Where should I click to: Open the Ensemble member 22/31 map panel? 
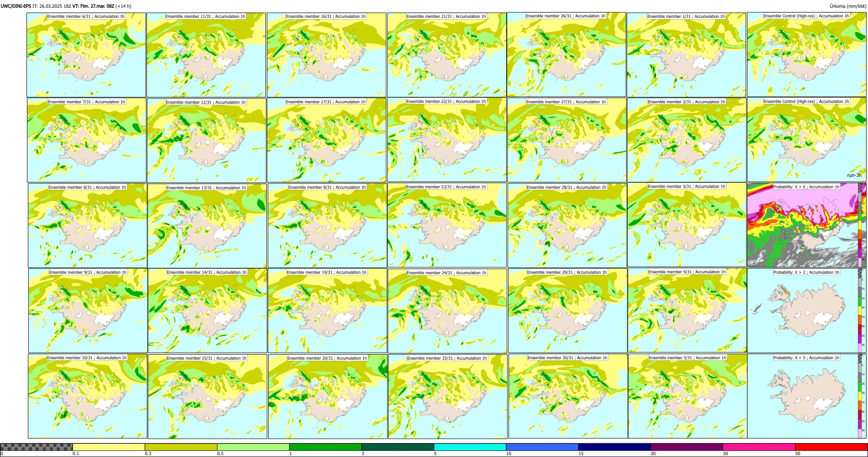447,140
